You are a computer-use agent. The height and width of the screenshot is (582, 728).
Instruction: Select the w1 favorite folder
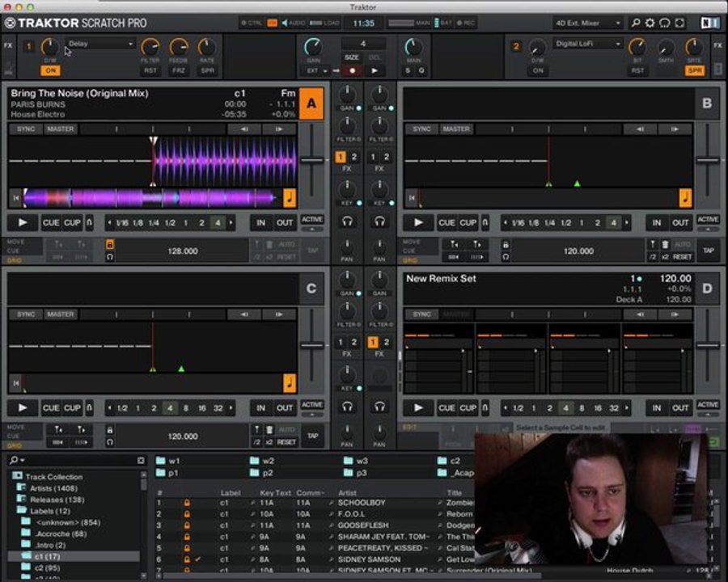(168, 461)
